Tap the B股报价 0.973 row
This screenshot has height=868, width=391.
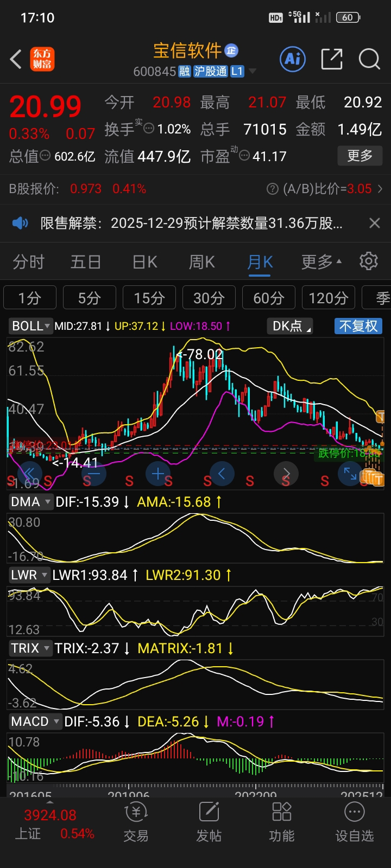click(195, 189)
